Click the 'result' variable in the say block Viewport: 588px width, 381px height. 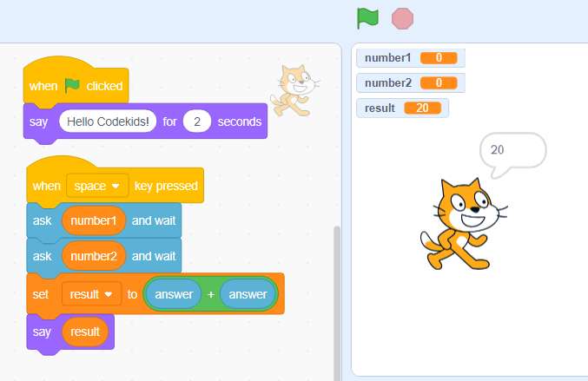tap(85, 332)
